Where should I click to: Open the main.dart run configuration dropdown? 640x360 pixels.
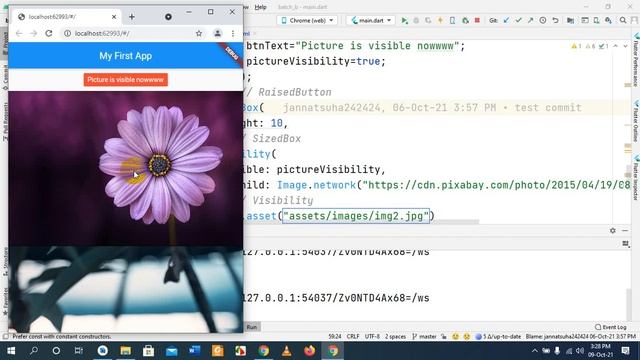click(x=371, y=20)
